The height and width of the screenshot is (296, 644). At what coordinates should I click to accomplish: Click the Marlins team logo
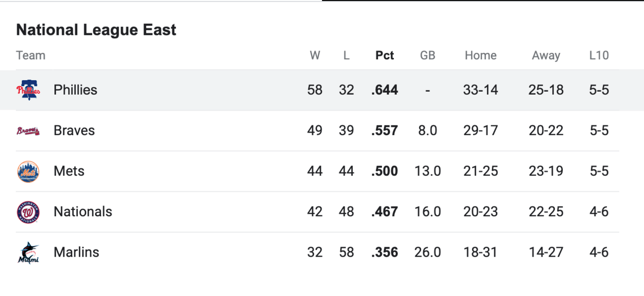click(28, 253)
